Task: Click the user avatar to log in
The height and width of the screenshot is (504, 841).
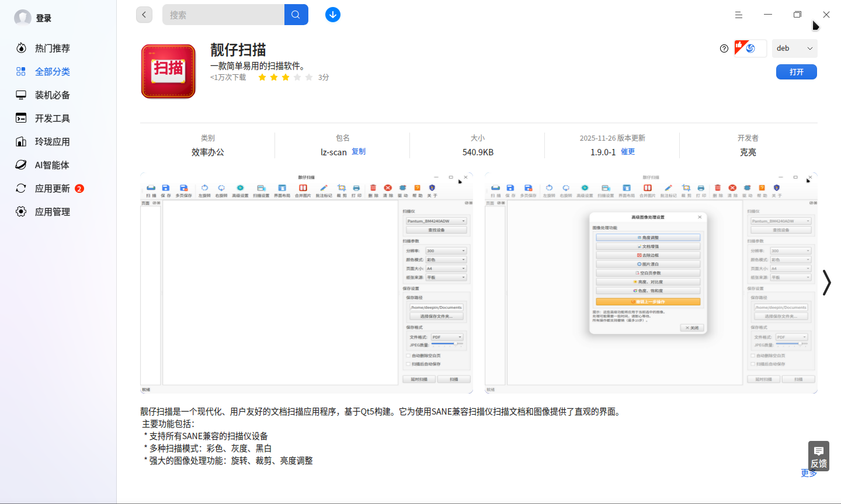Action: 23,18
